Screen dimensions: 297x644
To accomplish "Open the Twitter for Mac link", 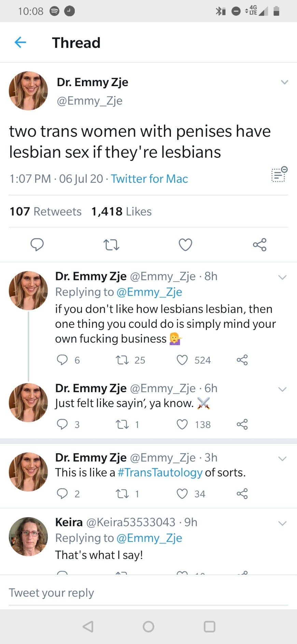I will click(x=149, y=179).
